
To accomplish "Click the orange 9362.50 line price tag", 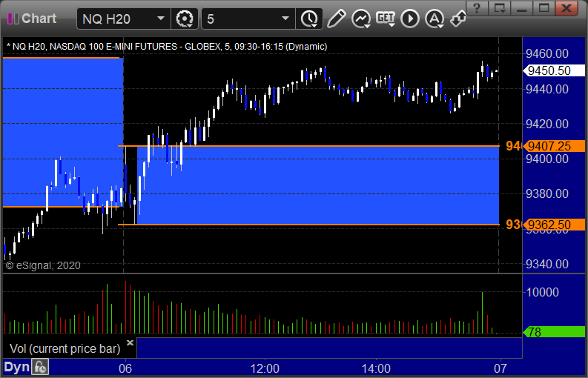I will (x=554, y=225).
